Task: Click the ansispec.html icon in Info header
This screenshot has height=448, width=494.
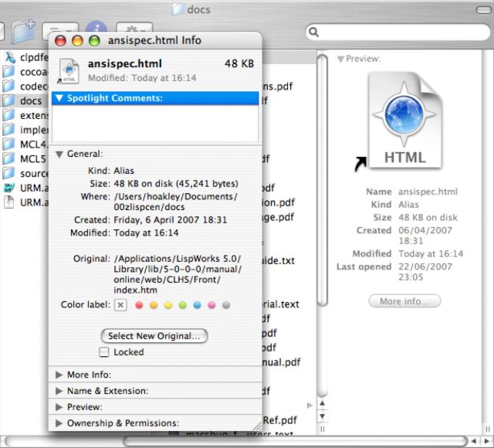Action: [69, 69]
